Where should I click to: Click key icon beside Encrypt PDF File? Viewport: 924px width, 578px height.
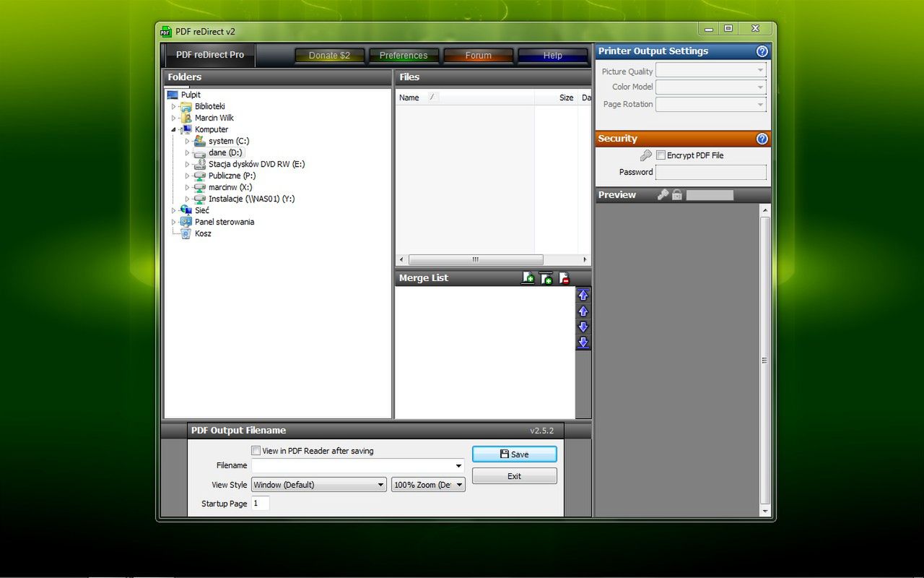646,155
